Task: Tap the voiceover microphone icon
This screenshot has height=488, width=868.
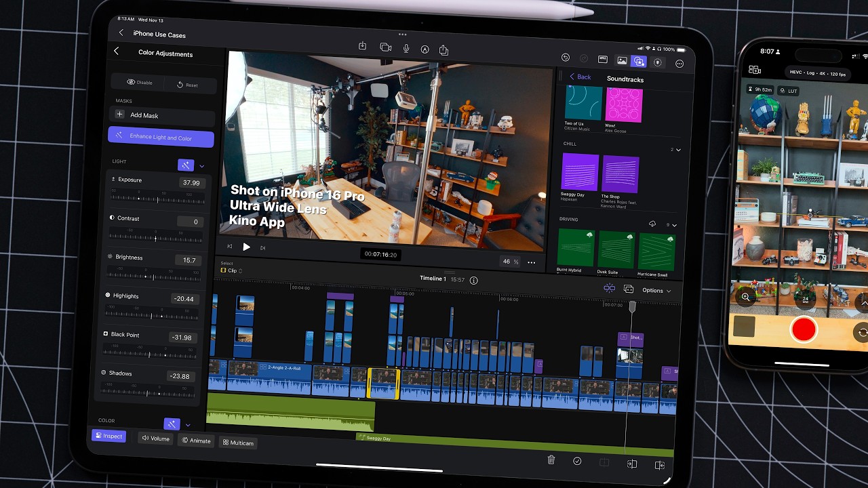Action: pos(406,48)
